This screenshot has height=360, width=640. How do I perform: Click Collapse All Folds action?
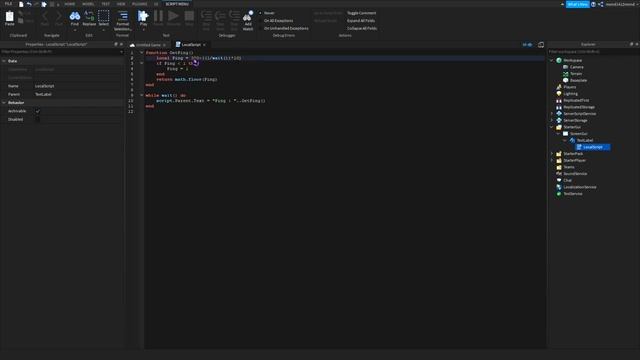point(362,29)
